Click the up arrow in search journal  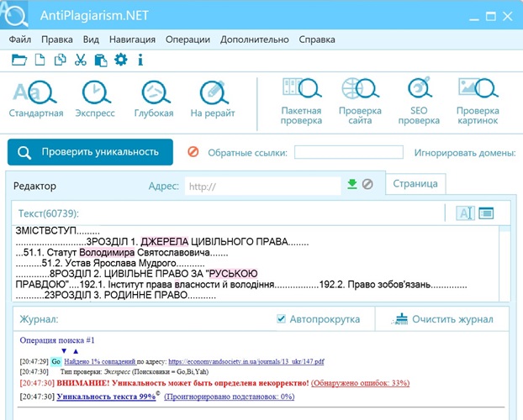76,351
